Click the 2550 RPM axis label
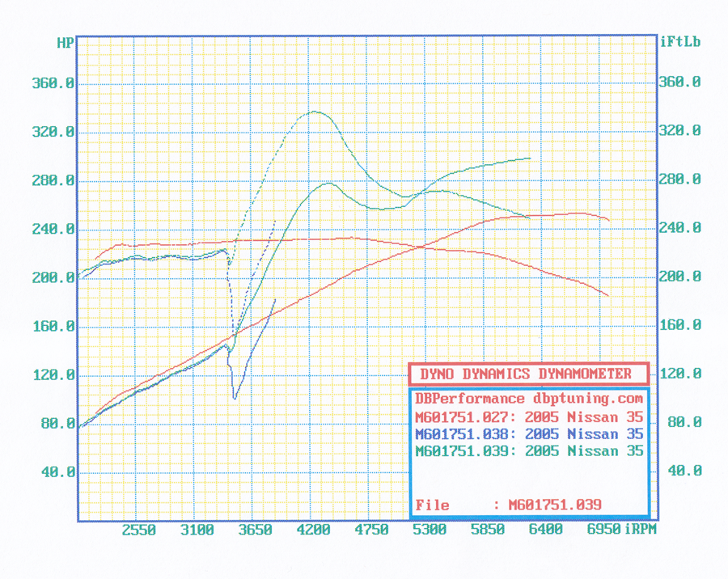728x579 pixels. (x=139, y=530)
